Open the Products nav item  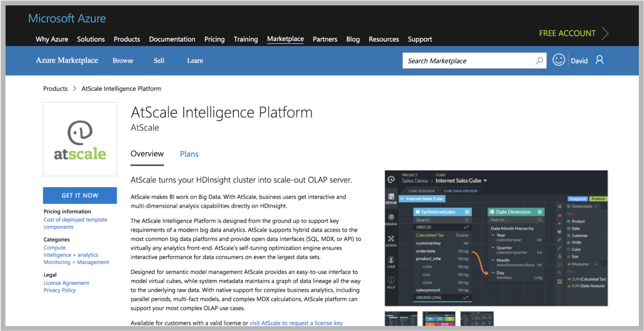pos(127,39)
